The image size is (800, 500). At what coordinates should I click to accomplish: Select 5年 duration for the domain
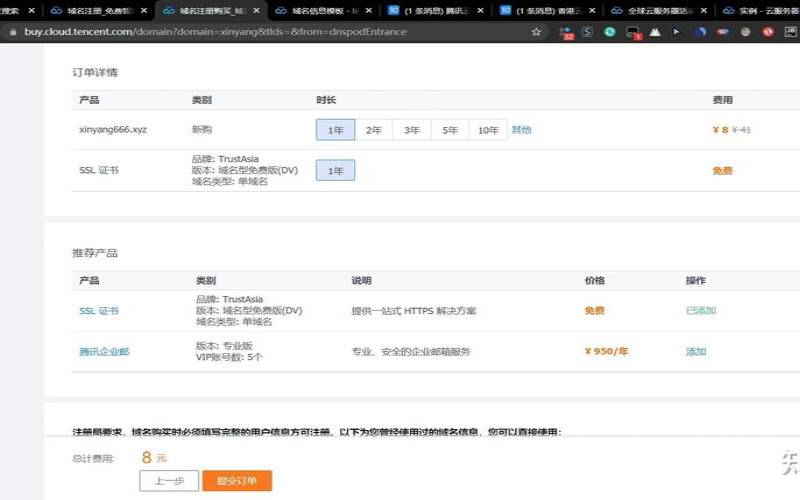tap(450, 130)
